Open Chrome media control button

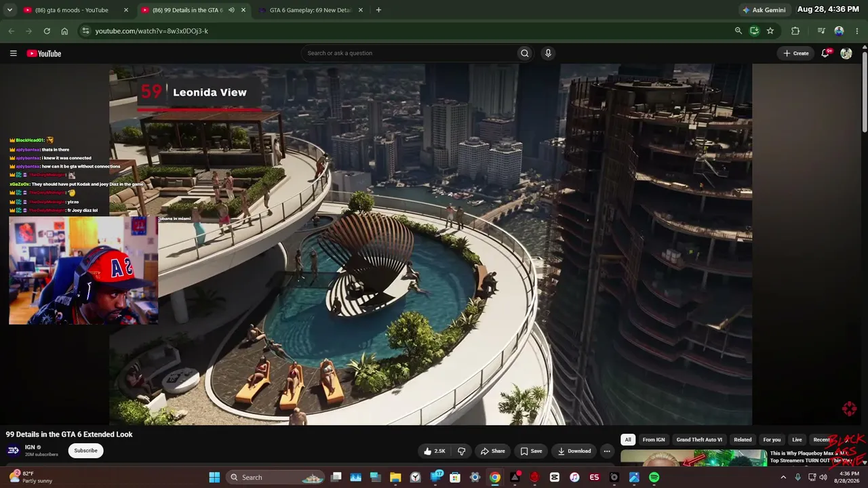[821, 30]
